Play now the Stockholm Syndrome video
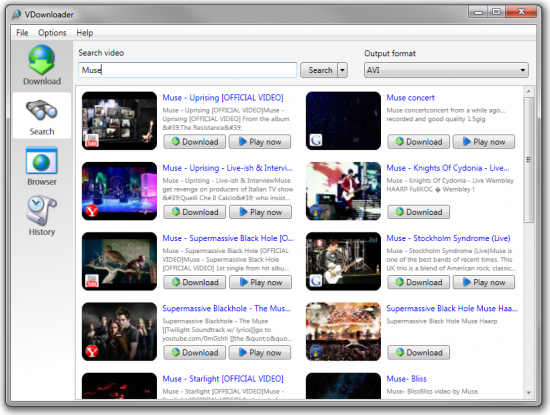 pos(484,282)
